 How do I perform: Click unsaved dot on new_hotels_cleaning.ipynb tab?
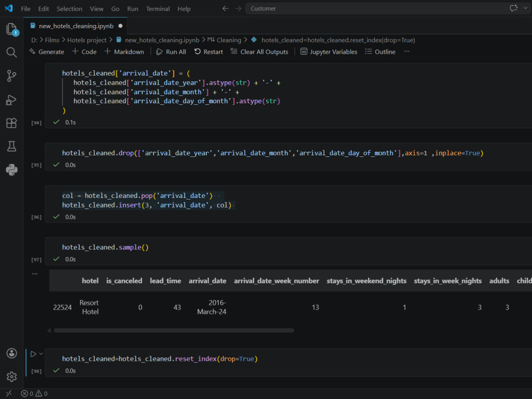[120, 26]
